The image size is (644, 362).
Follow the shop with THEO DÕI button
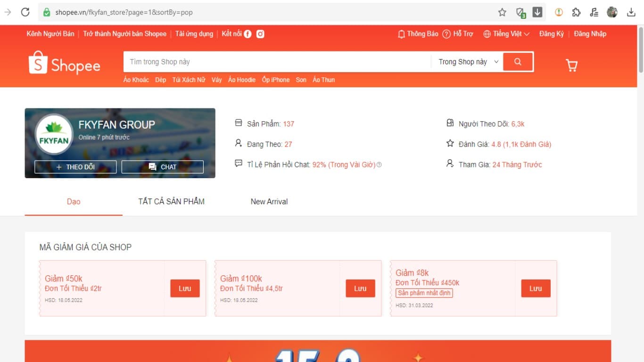pyautogui.click(x=75, y=167)
